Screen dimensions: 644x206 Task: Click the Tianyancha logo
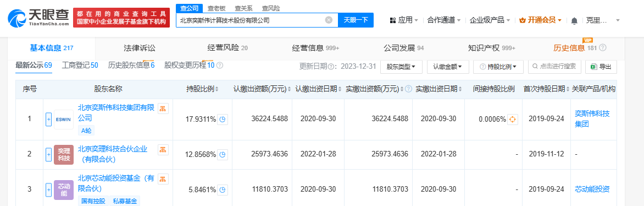click(38, 18)
